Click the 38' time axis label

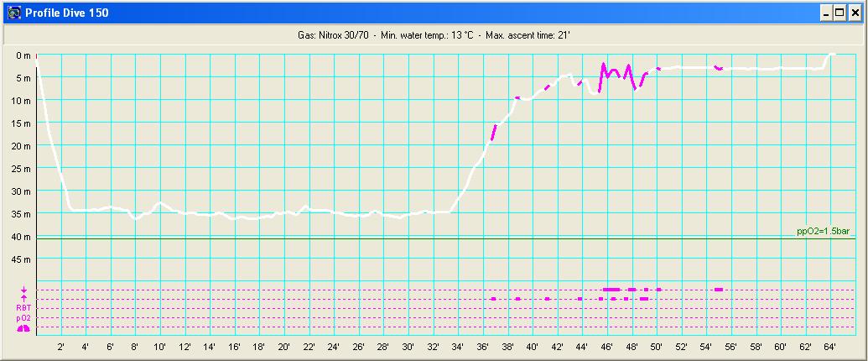(x=507, y=347)
